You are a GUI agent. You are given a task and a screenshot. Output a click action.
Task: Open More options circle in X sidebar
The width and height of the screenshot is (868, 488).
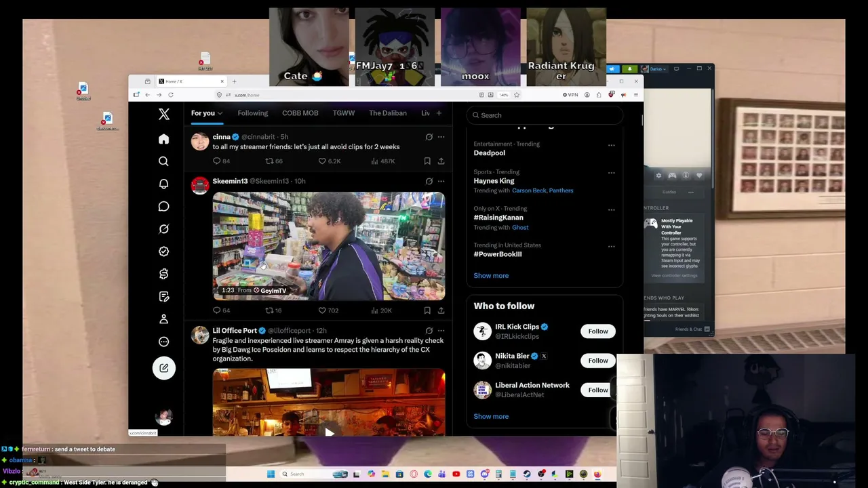(163, 342)
